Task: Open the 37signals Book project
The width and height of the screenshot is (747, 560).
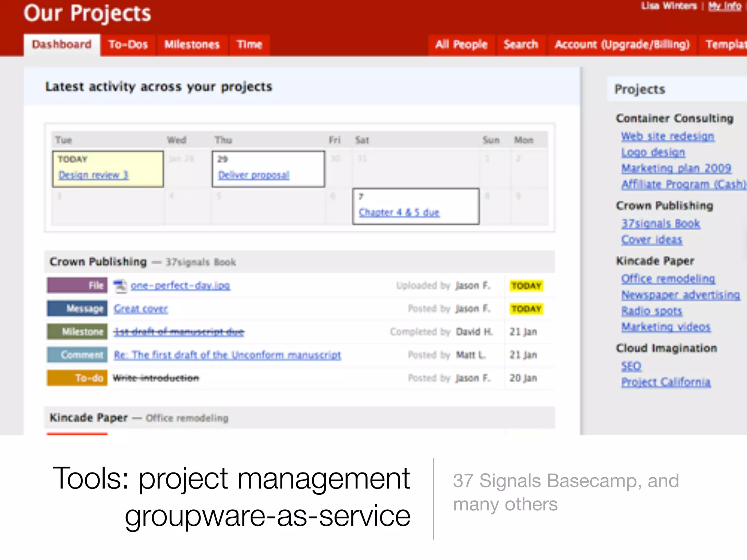Action: (x=661, y=223)
